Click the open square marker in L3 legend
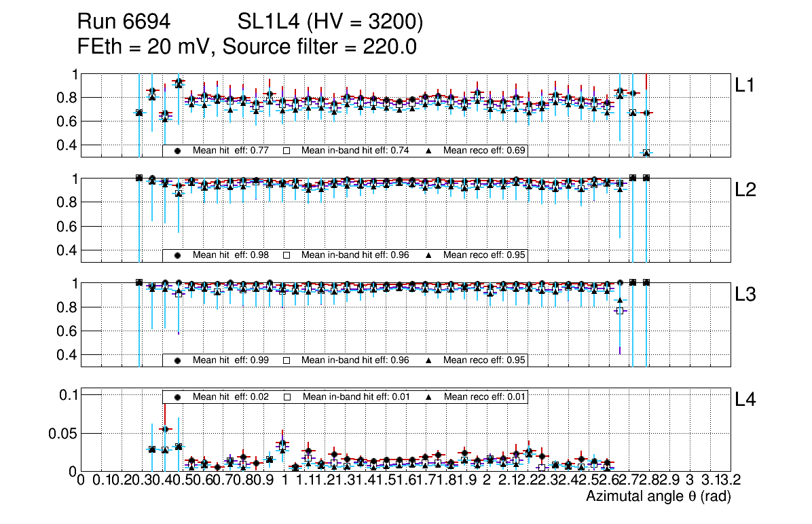Image resolution: width=812 pixels, height=524 pixels. tap(287, 360)
